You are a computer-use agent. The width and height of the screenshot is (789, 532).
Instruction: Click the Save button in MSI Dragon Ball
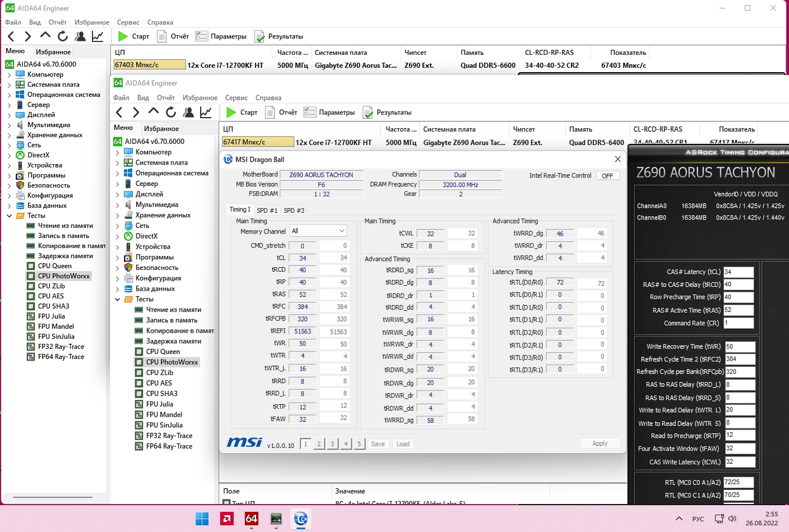point(378,444)
